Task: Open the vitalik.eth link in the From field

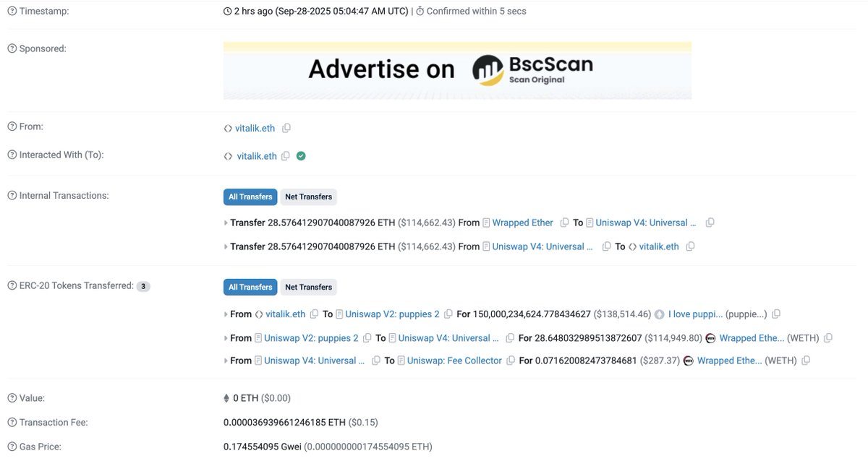Action: click(255, 128)
